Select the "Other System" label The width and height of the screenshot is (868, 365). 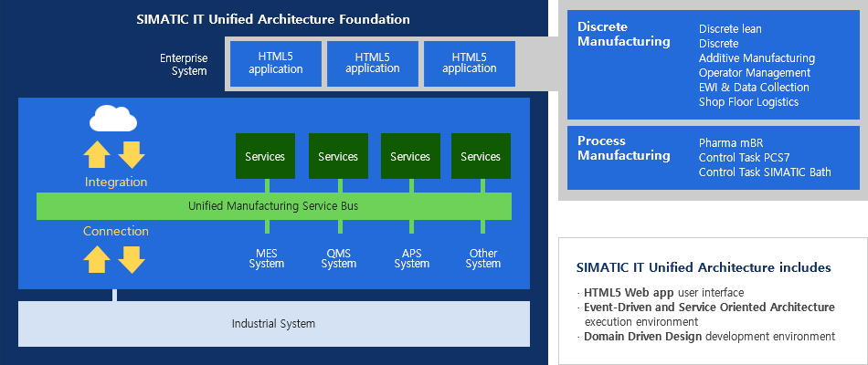pyautogui.click(x=482, y=258)
